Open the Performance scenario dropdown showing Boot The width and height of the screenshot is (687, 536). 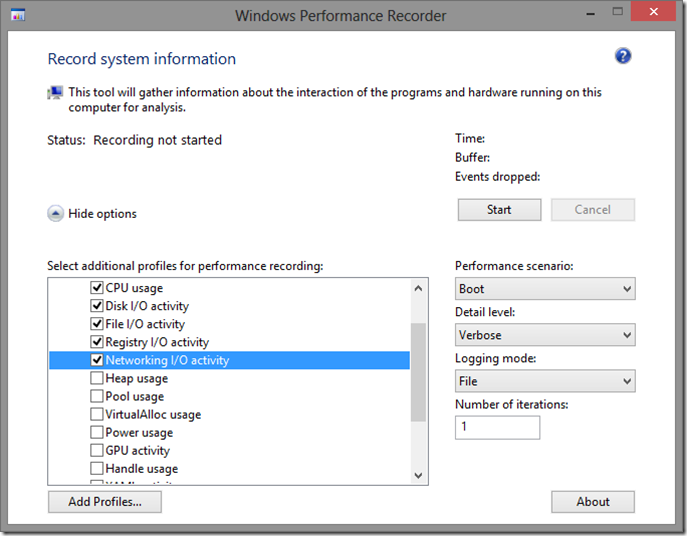pos(545,289)
